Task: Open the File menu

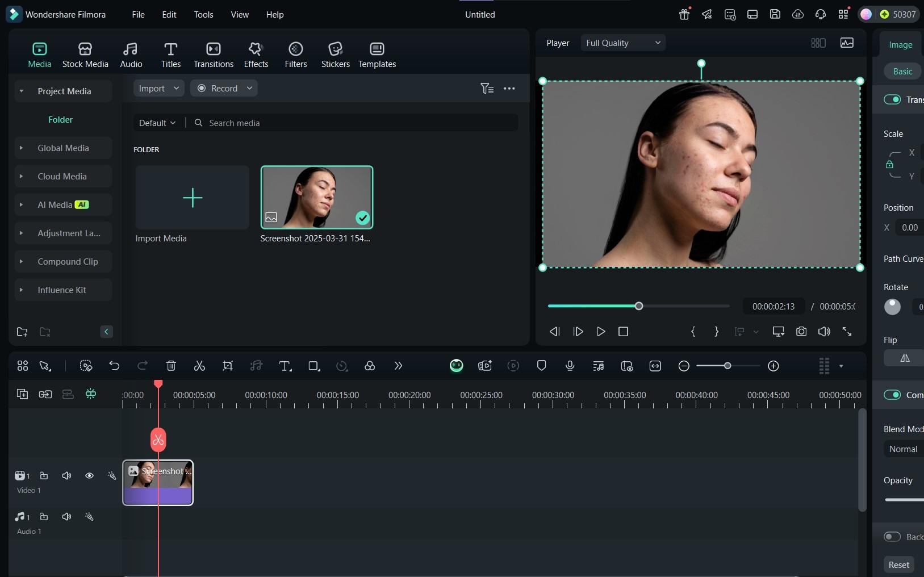Action: [x=138, y=15]
